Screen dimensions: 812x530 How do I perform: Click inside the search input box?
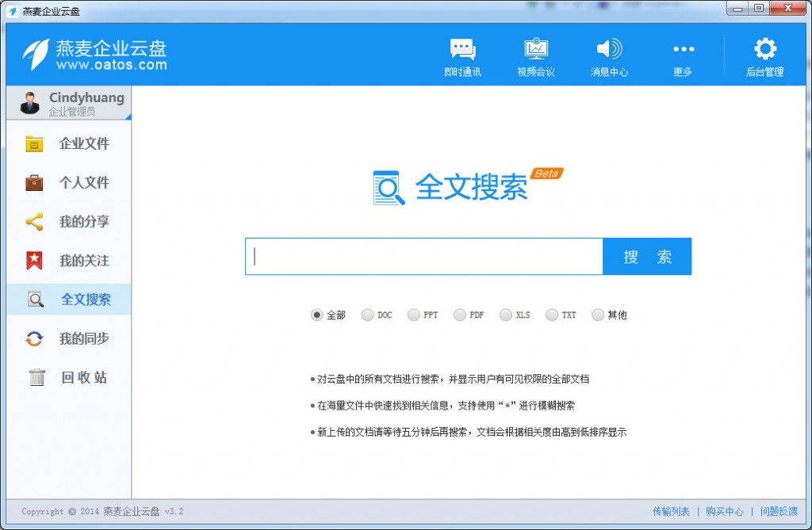pyautogui.click(x=424, y=256)
